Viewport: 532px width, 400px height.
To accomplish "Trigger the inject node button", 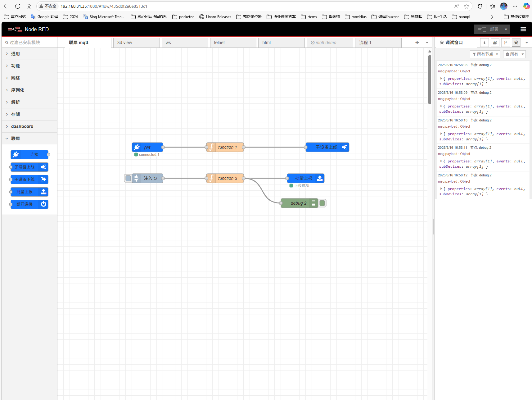I will [128, 178].
